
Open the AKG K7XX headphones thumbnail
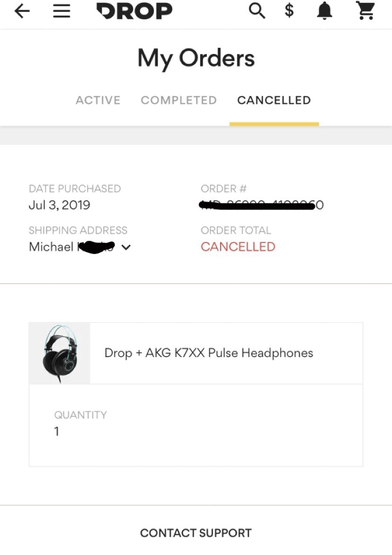(59, 353)
